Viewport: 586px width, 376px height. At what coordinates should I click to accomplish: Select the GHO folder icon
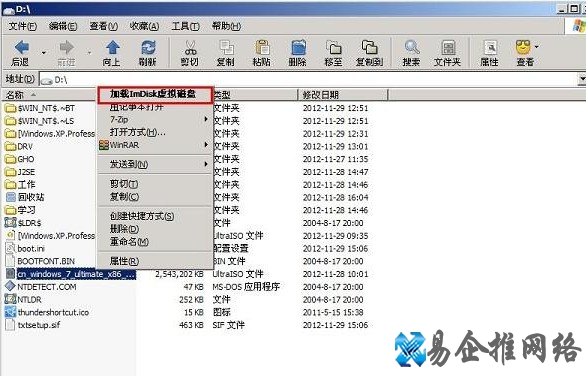click(x=10, y=159)
